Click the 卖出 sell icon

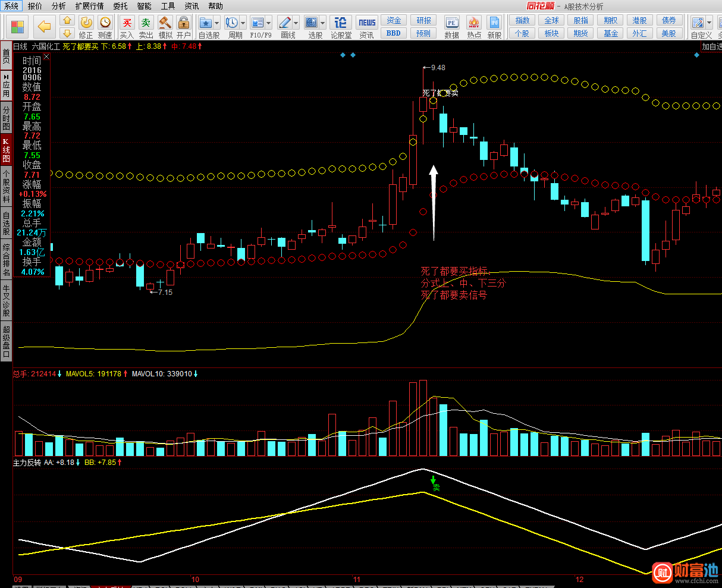pyautogui.click(x=146, y=23)
